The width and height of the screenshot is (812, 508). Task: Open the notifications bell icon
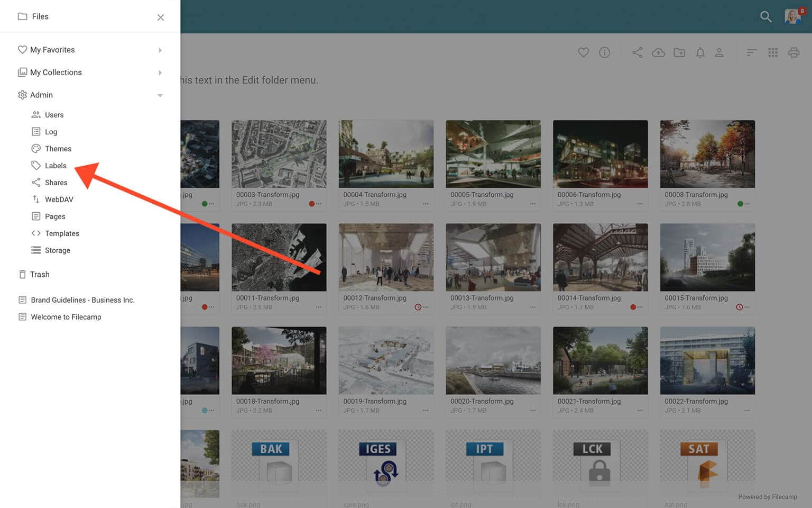(x=700, y=52)
